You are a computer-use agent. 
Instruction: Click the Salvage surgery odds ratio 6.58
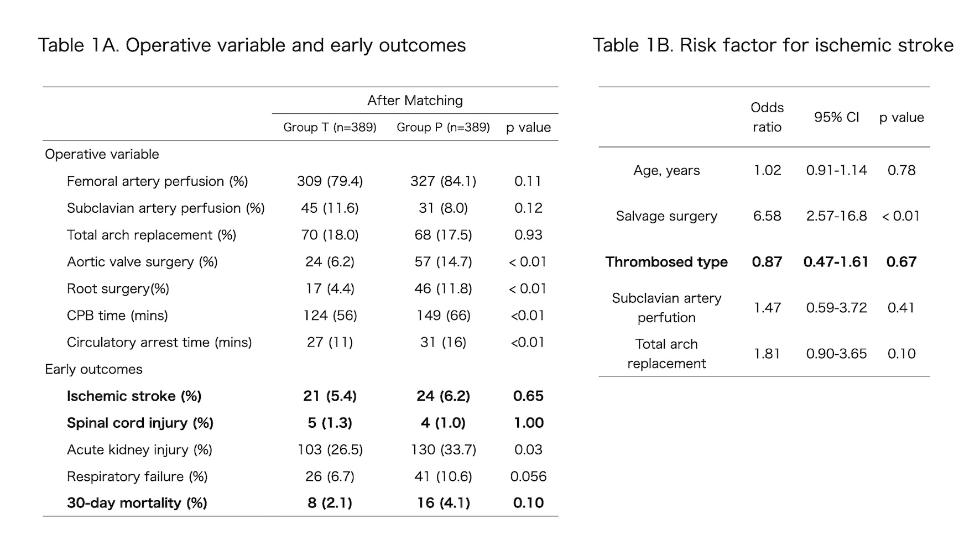point(767,216)
